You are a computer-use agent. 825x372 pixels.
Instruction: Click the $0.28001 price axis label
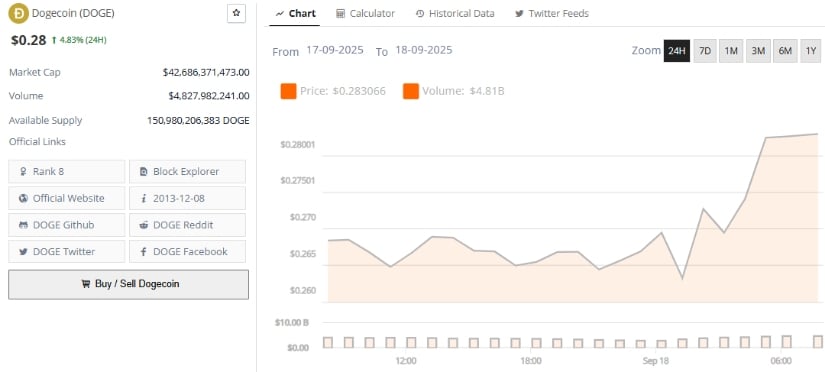[298, 144]
